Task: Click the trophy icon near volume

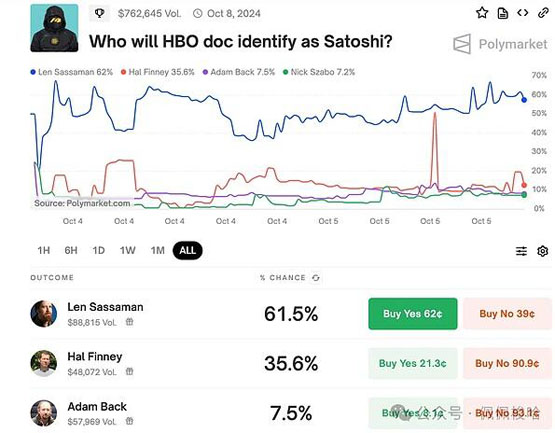Action: coord(99,13)
